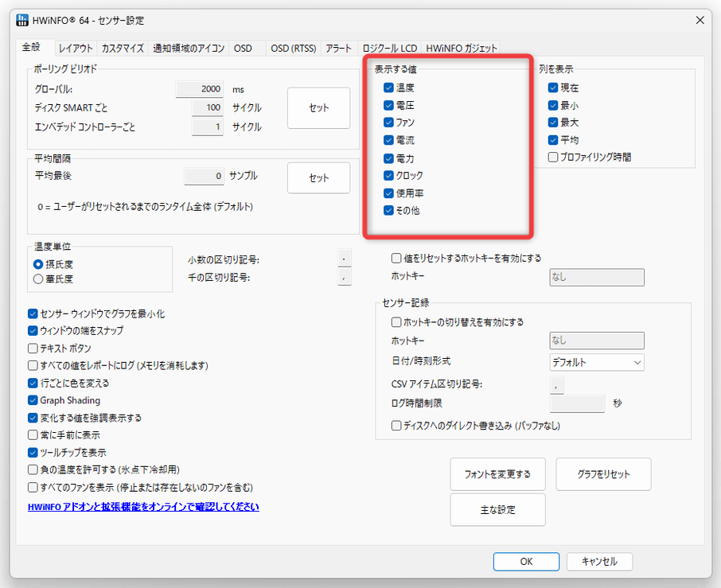Image resolution: width=721 pixels, height=588 pixels.
Task: Open 主な設定 button
Action: click(x=497, y=510)
